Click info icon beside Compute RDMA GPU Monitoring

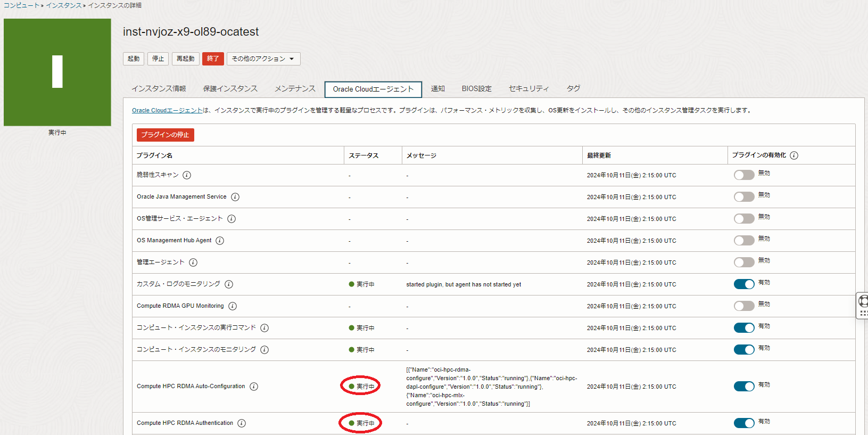[233, 306]
